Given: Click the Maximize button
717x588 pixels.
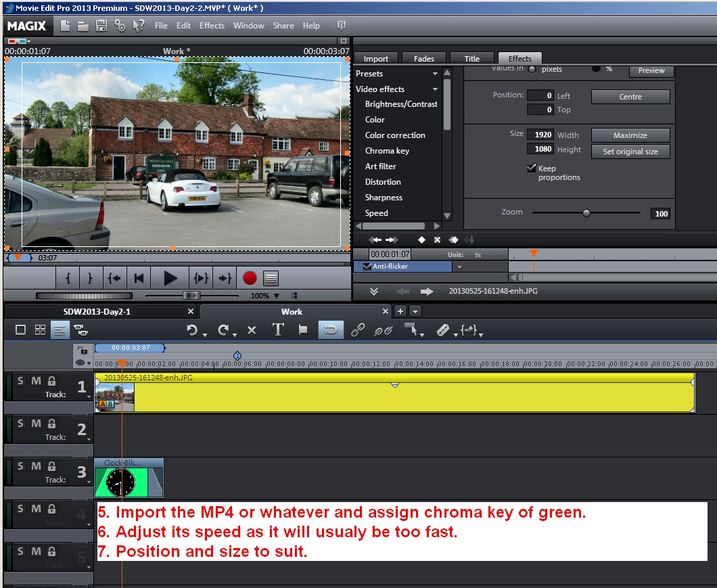Looking at the screenshot, I should 630,135.
